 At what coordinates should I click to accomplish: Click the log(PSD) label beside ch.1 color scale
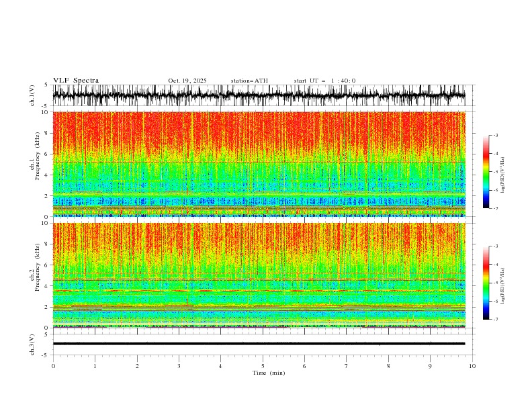[x=503, y=175]
